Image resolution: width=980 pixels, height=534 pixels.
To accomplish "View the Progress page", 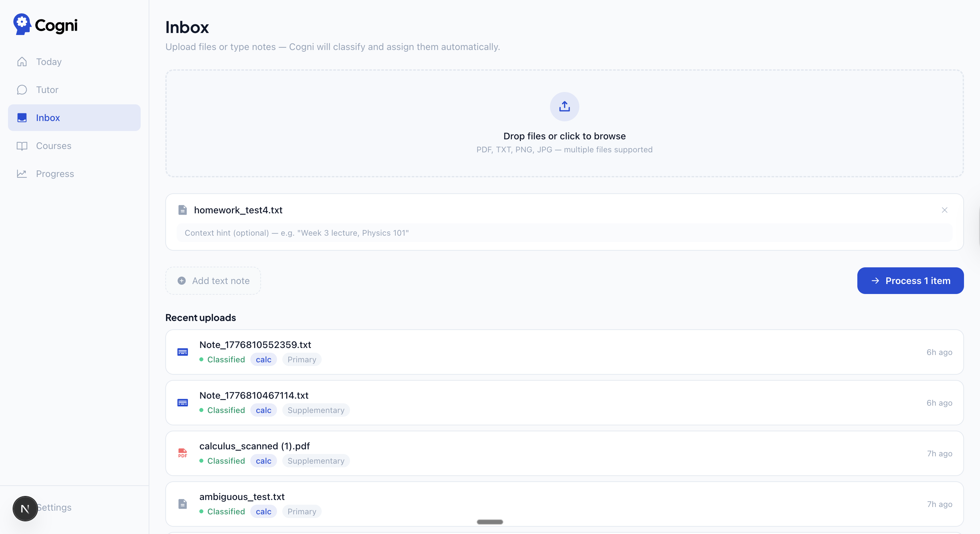I will click(74, 174).
